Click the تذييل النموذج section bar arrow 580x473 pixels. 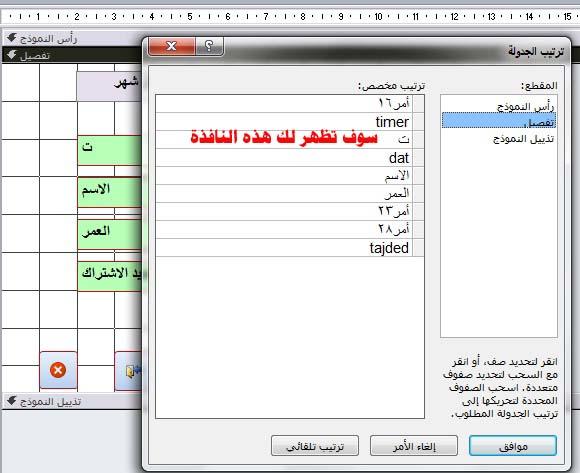click(11, 401)
